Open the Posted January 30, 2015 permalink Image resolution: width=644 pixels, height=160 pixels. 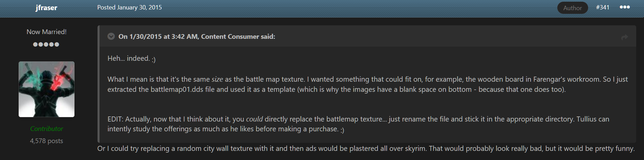[129, 7]
